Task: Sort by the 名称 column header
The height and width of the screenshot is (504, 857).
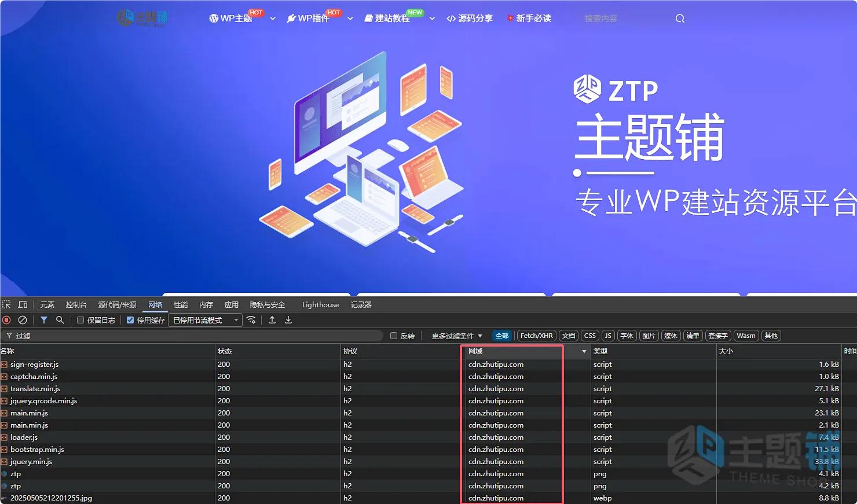Action: click(x=107, y=351)
